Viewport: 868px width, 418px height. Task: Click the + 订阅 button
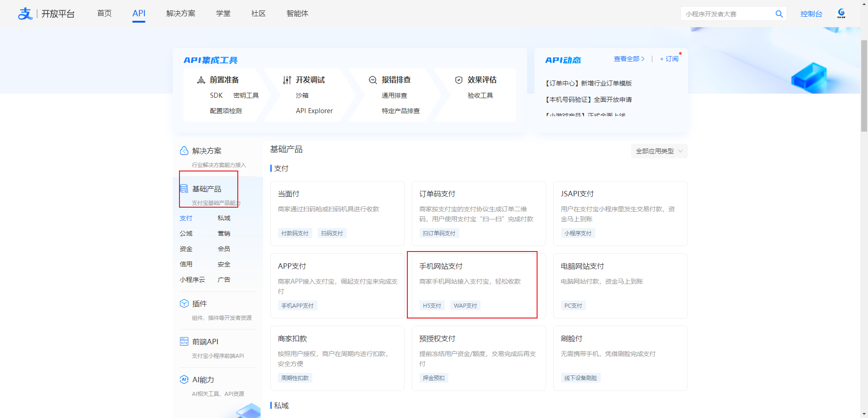tap(669, 59)
